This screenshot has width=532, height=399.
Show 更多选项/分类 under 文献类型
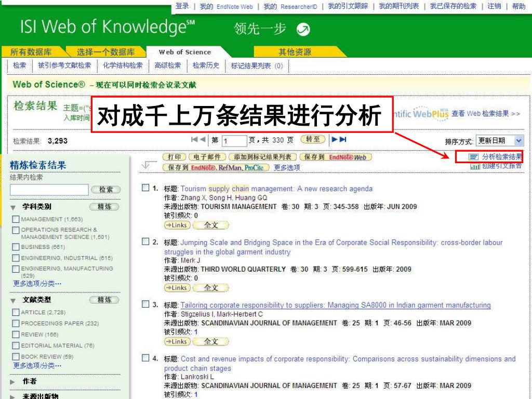37,366
